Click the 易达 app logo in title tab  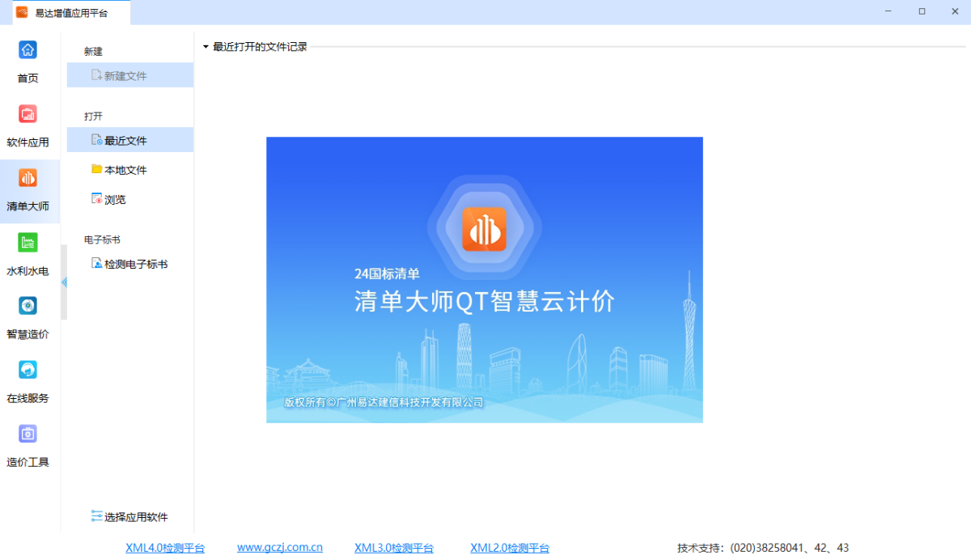tap(22, 13)
